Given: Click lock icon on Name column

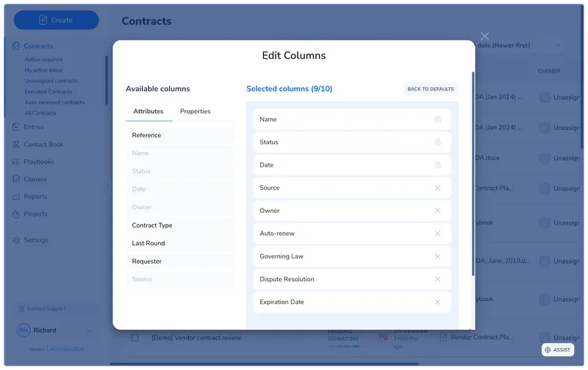Looking at the screenshot, I should point(437,119).
